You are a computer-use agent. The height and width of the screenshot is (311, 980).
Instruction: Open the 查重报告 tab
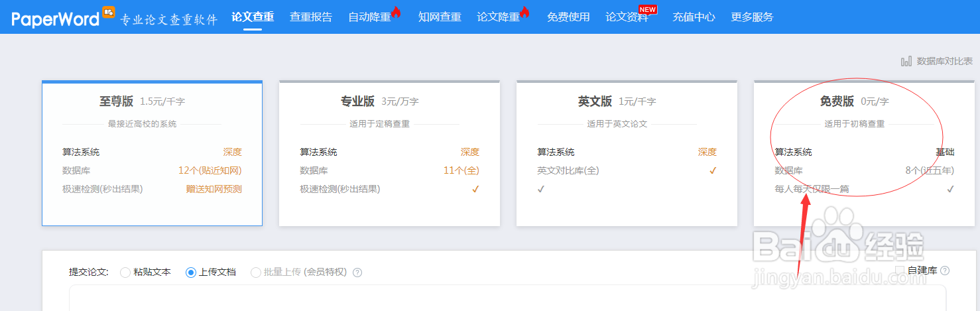point(311,17)
